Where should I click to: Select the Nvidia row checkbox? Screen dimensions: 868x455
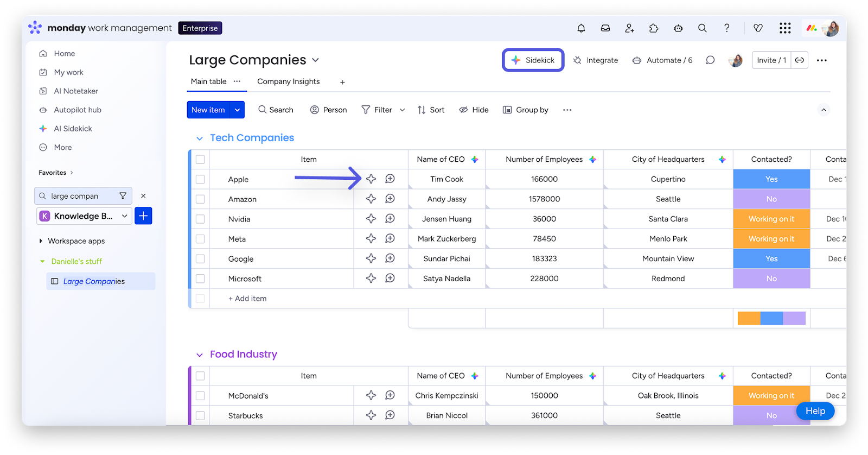(x=200, y=219)
